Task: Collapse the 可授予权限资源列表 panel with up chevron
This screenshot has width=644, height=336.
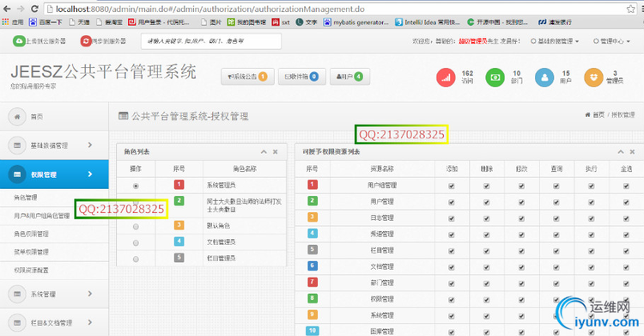Action: [621, 152]
